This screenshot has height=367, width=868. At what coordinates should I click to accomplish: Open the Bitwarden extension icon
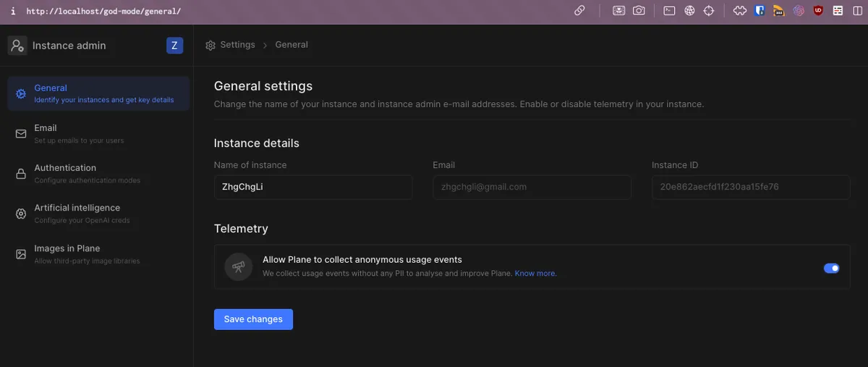pos(759,11)
